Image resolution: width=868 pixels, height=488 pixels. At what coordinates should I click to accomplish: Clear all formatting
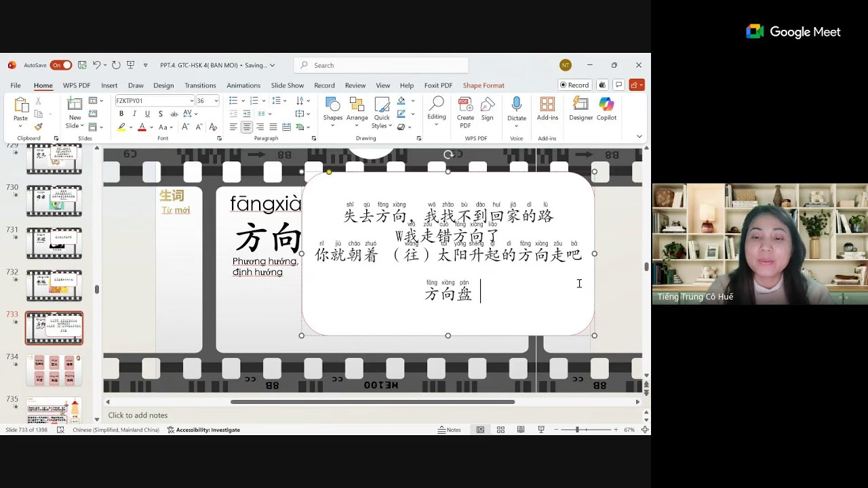pyautogui.click(x=213, y=127)
